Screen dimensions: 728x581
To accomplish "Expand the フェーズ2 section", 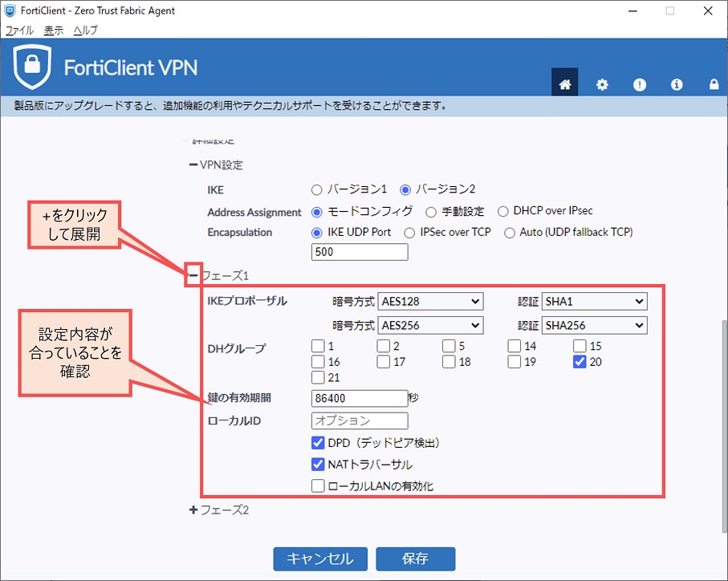I will coord(193,510).
